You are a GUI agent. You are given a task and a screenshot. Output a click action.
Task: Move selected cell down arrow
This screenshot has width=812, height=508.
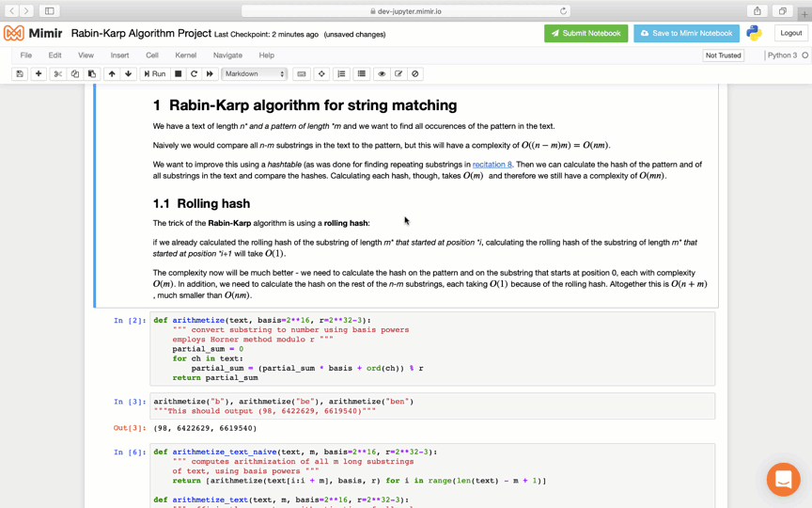point(129,73)
